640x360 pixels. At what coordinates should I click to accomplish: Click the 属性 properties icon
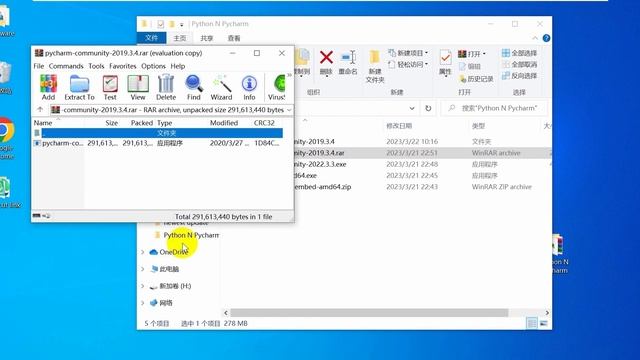[x=445, y=62]
